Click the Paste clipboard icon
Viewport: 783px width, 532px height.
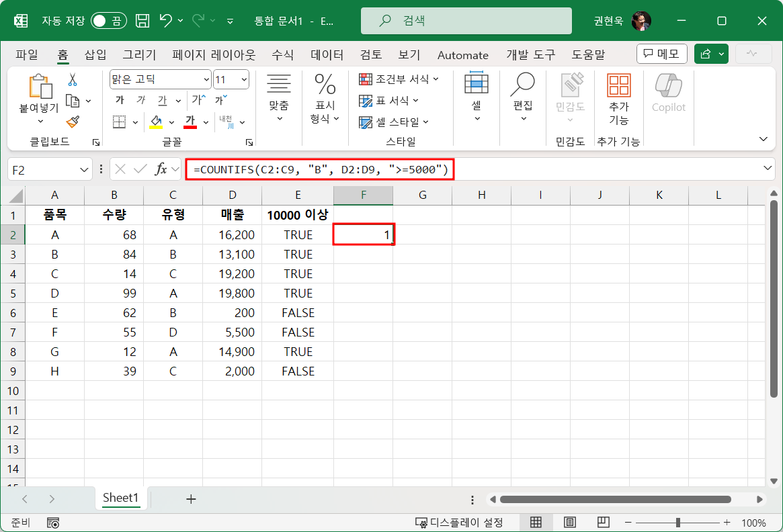(x=40, y=86)
